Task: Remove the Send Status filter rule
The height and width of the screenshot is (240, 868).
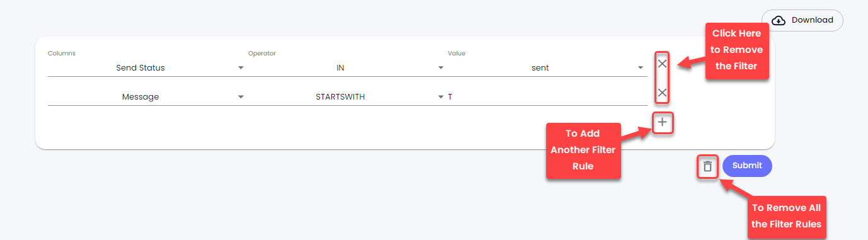Action: [x=662, y=64]
